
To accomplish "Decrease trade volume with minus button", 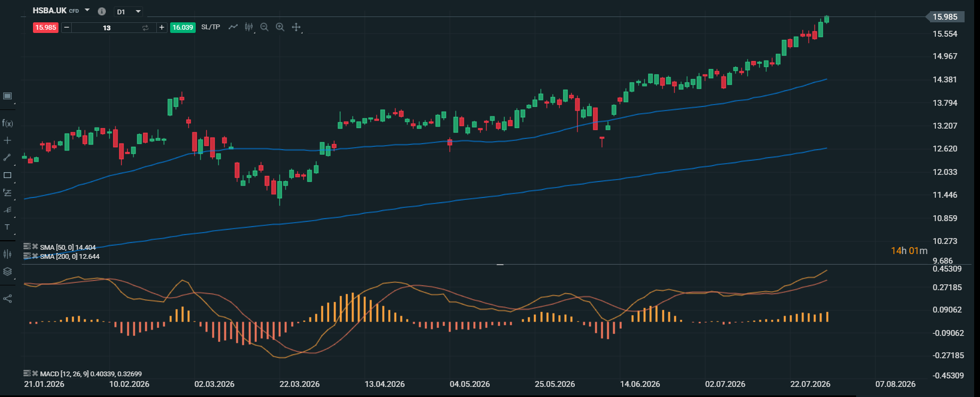I will coord(66,28).
